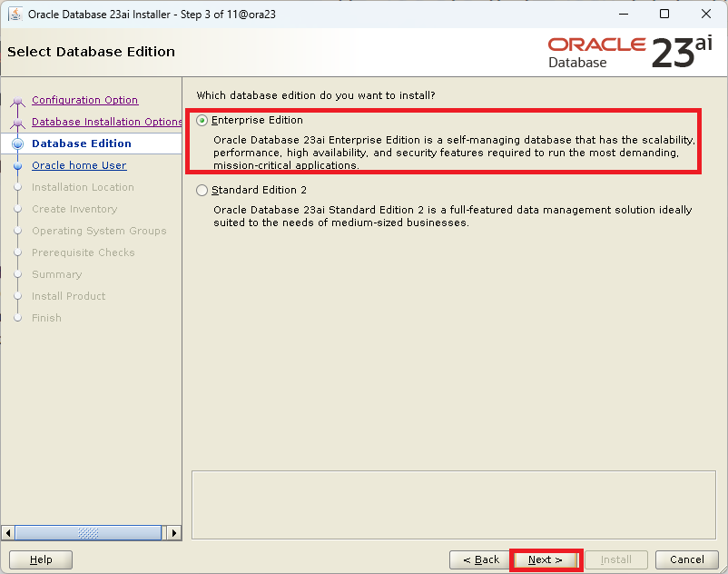Click the Standard Edition 2 description text

pyautogui.click(x=453, y=216)
